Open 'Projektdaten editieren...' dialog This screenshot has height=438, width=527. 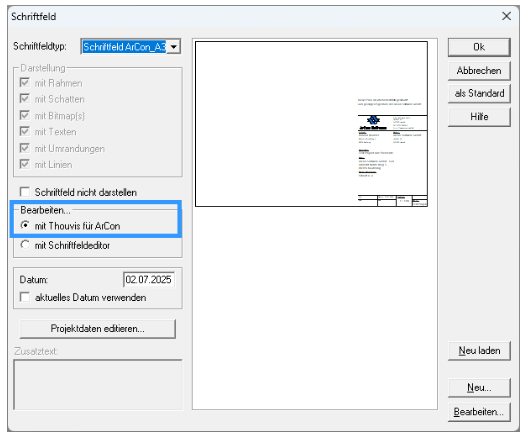point(97,328)
